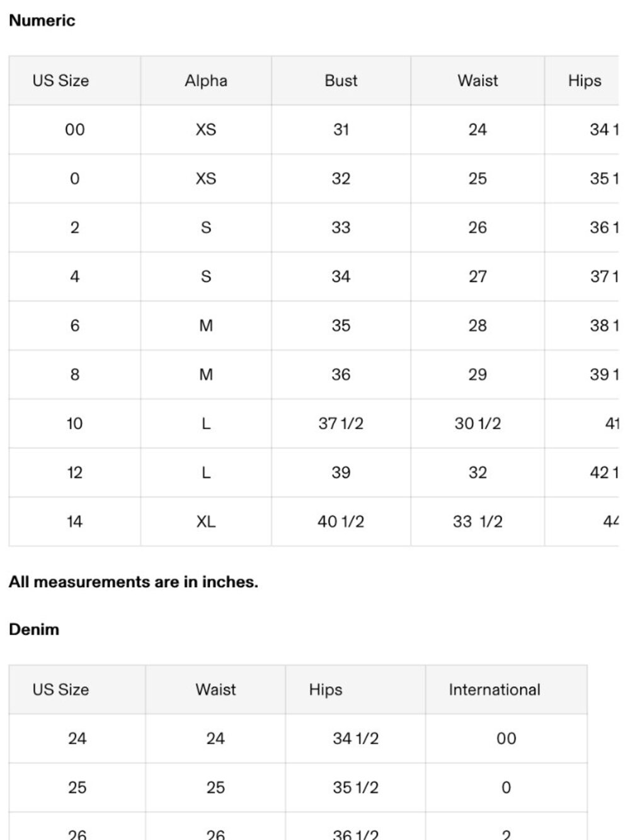630x840 pixels.
Task: Select International size 00 in Denim table
Action: pyautogui.click(x=507, y=739)
